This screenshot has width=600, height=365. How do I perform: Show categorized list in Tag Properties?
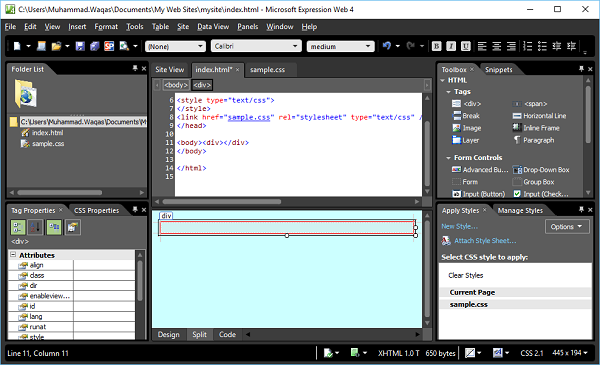pos(18,227)
